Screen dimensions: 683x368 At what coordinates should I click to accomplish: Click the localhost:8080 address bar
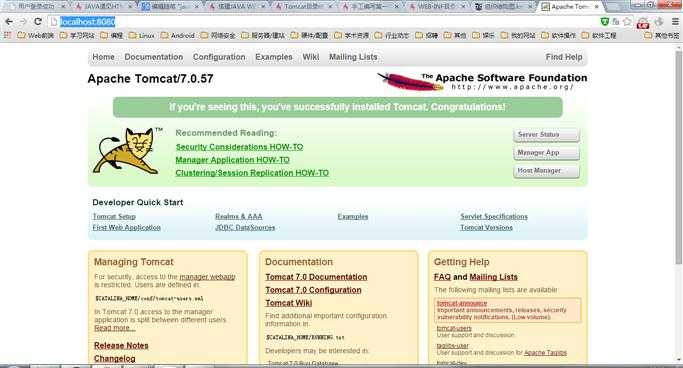[x=322, y=22]
